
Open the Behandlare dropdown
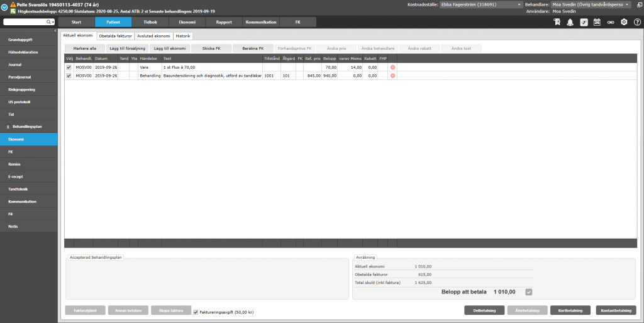[591, 4]
